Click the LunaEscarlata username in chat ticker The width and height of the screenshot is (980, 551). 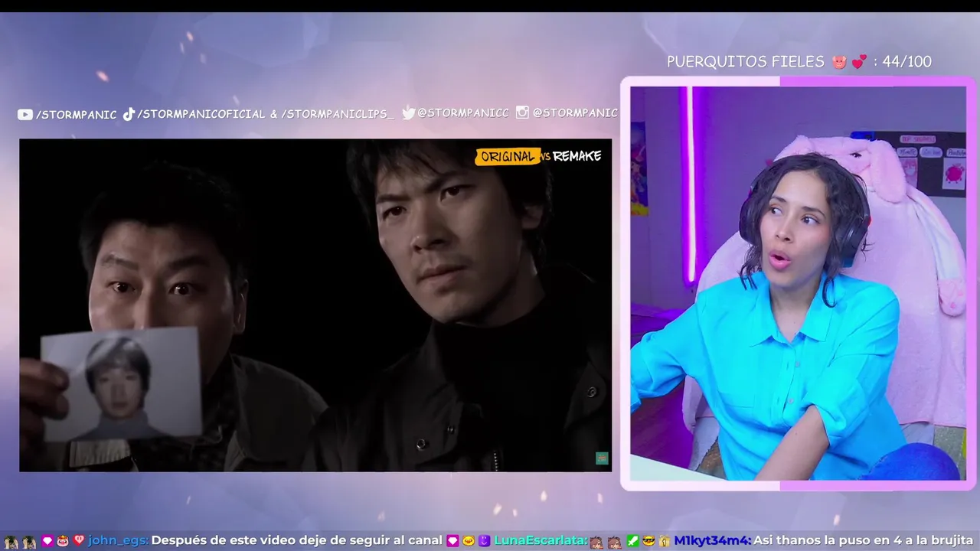541,540
